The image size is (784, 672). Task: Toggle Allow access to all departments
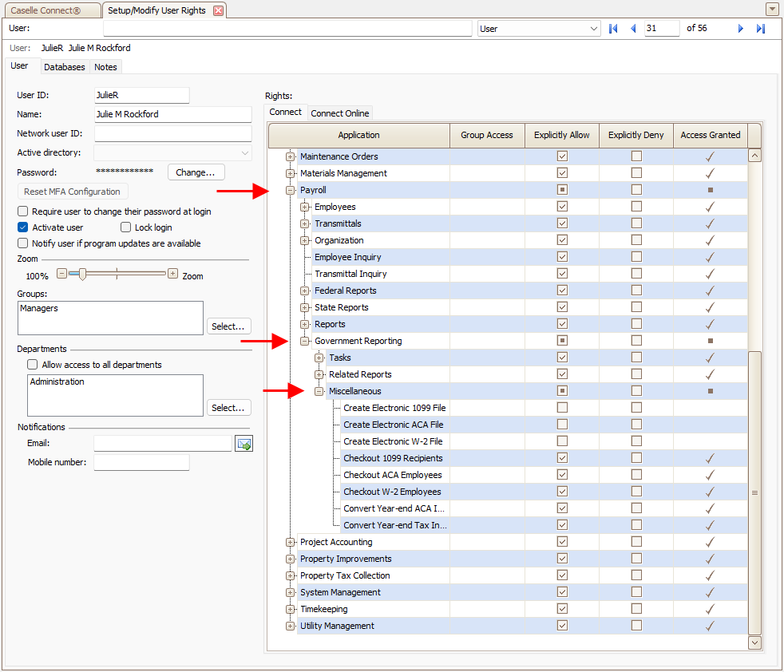pos(33,365)
